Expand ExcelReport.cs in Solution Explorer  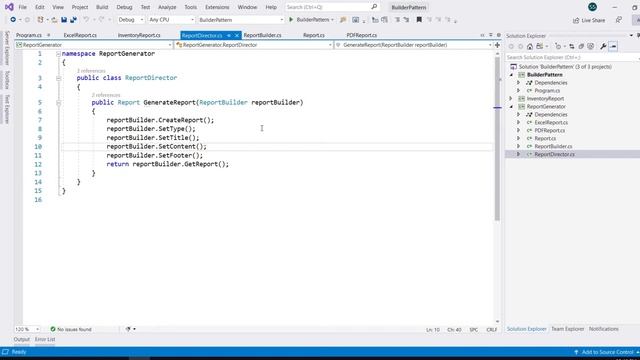click(x=519, y=122)
